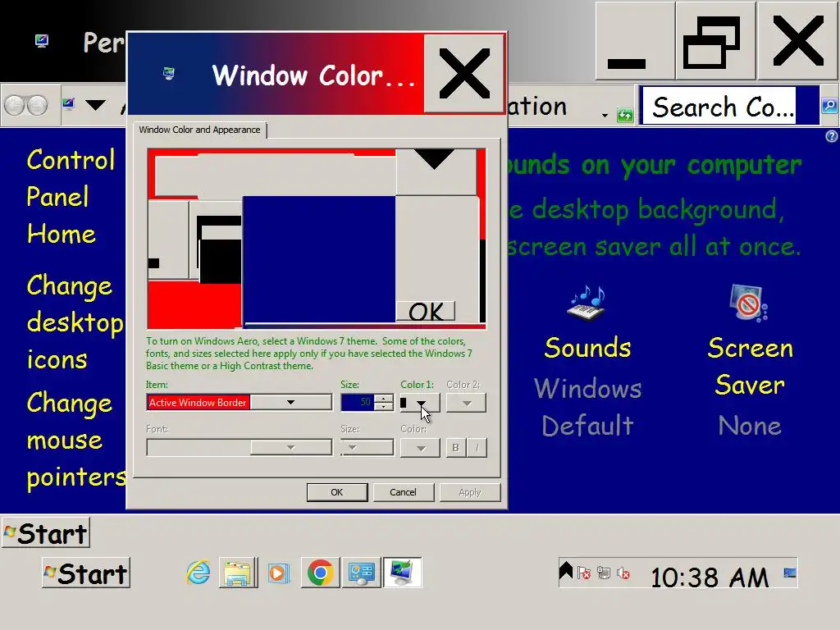Click the network tray icon
This screenshot has width=840, height=630.
pyautogui.click(x=604, y=573)
